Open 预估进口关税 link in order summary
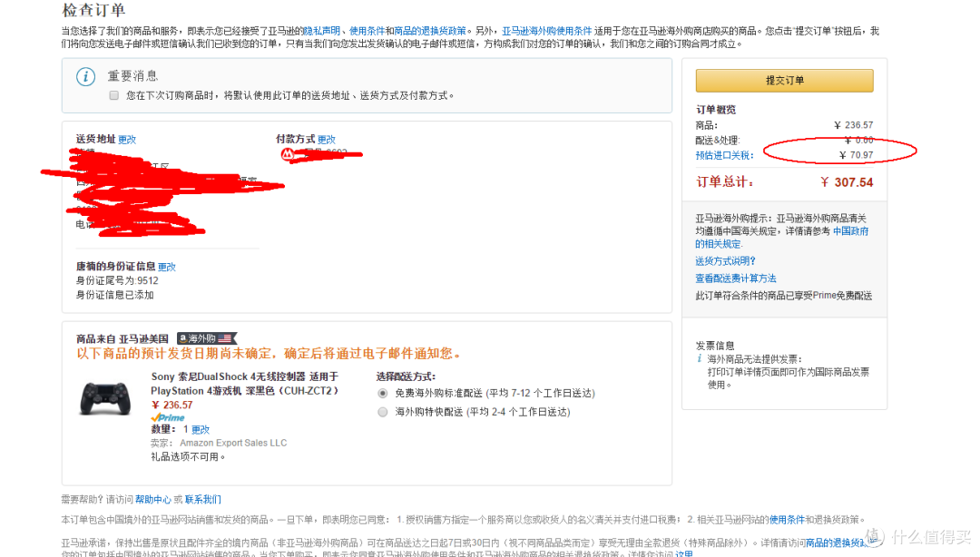Viewport: 980px width, 557px height. [x=724, y=155]
